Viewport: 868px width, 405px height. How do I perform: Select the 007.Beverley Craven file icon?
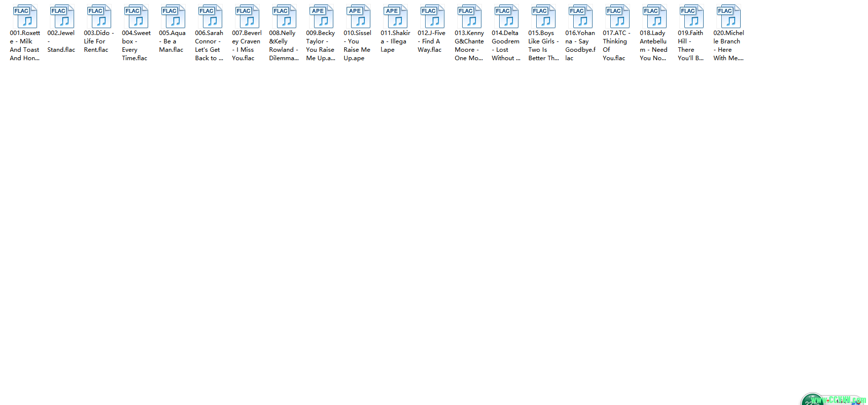247,16
